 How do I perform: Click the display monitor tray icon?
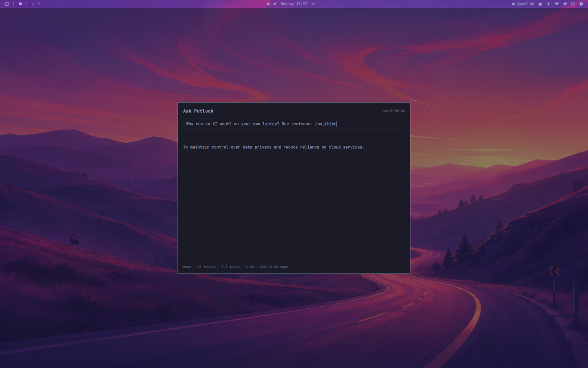pos(573,4)
